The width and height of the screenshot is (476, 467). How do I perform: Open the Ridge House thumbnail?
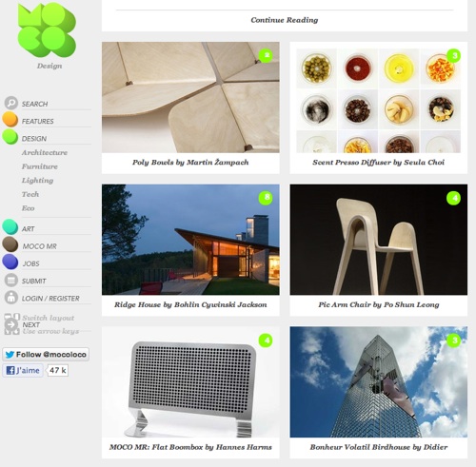coord(190,240)
